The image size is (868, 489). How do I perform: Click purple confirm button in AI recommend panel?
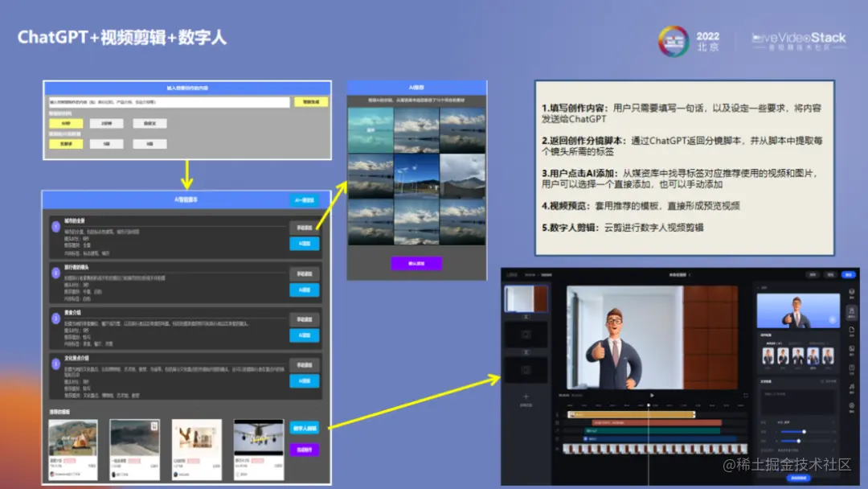tap(416, 264)
